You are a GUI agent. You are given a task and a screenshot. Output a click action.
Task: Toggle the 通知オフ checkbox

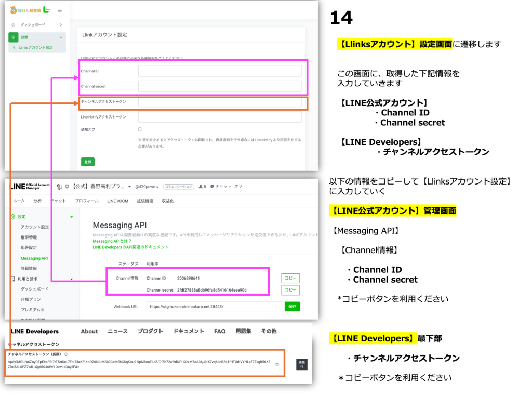140,129
